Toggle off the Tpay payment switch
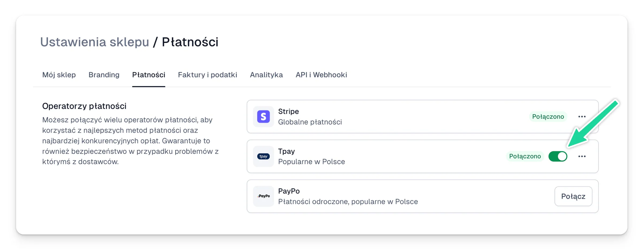Viewport: 644px width, 250px height. (558, 156)
